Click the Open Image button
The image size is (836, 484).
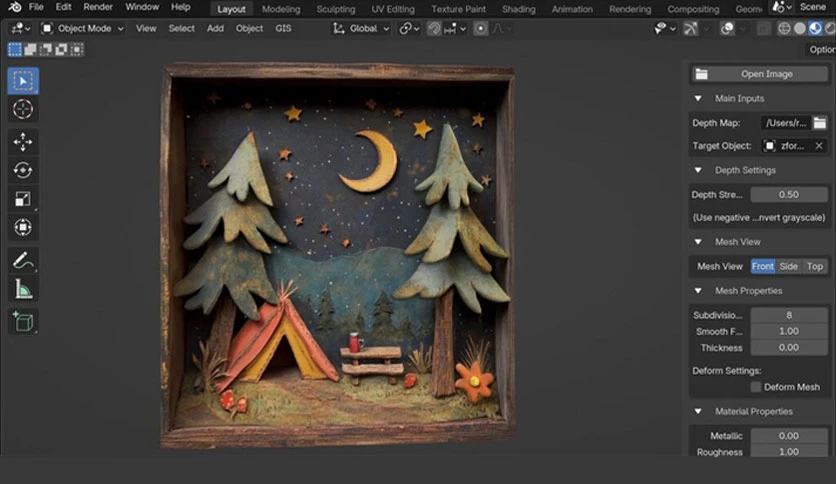click(759, 74)
